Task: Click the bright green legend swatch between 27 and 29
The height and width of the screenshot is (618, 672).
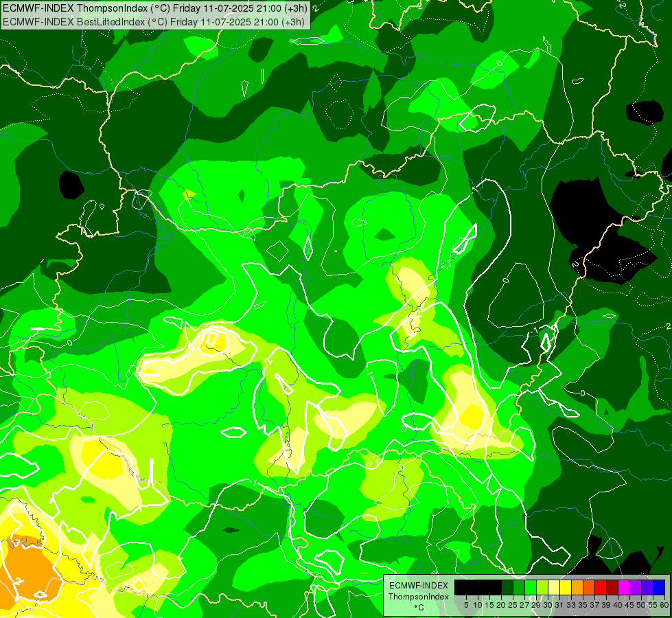Action: pyautogui.click(x=531, y=587)
